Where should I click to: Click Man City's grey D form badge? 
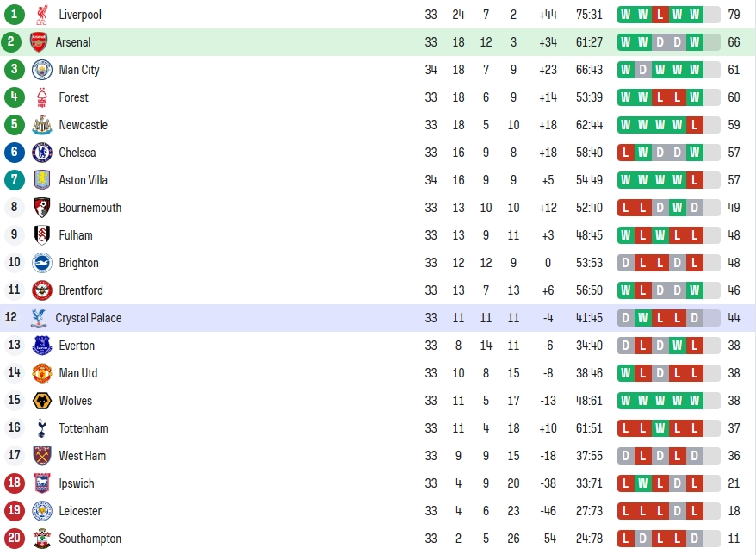[642, 70]
